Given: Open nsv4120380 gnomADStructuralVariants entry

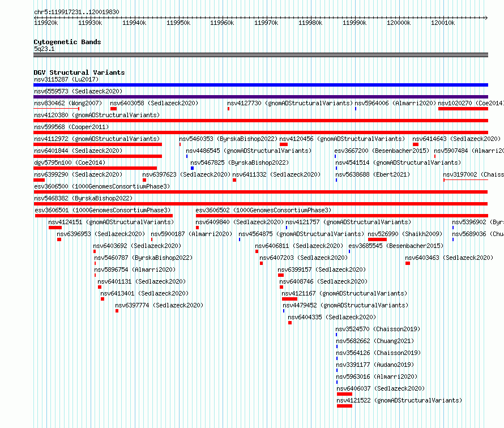Looking at the screenshot, I should 97,115.
